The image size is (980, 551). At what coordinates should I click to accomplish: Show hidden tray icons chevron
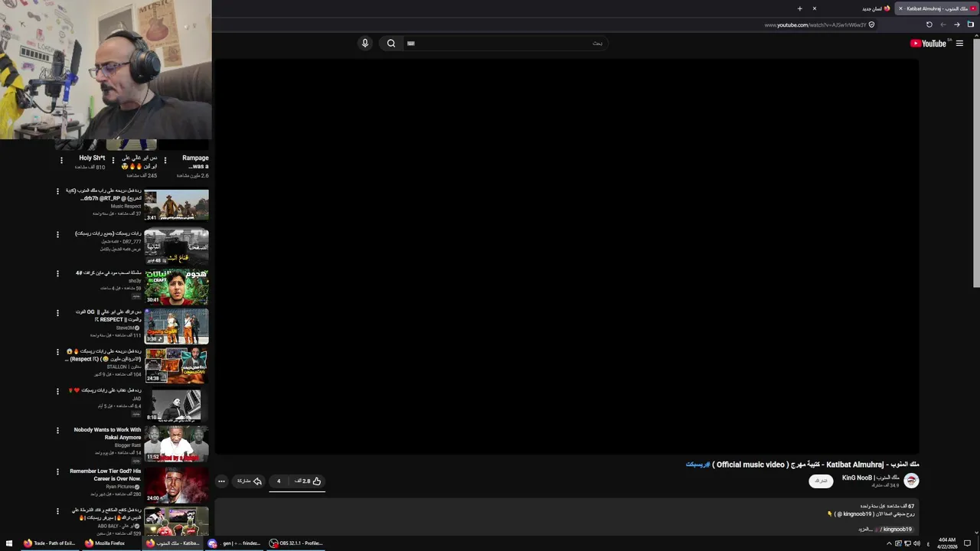(889, 543)
